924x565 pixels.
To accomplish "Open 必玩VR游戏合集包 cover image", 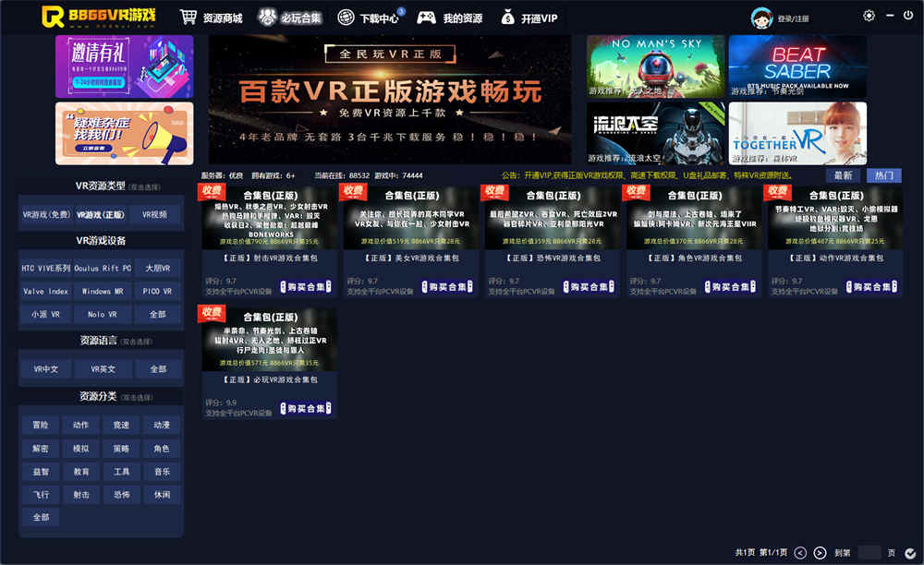I will tap(270, 339).
